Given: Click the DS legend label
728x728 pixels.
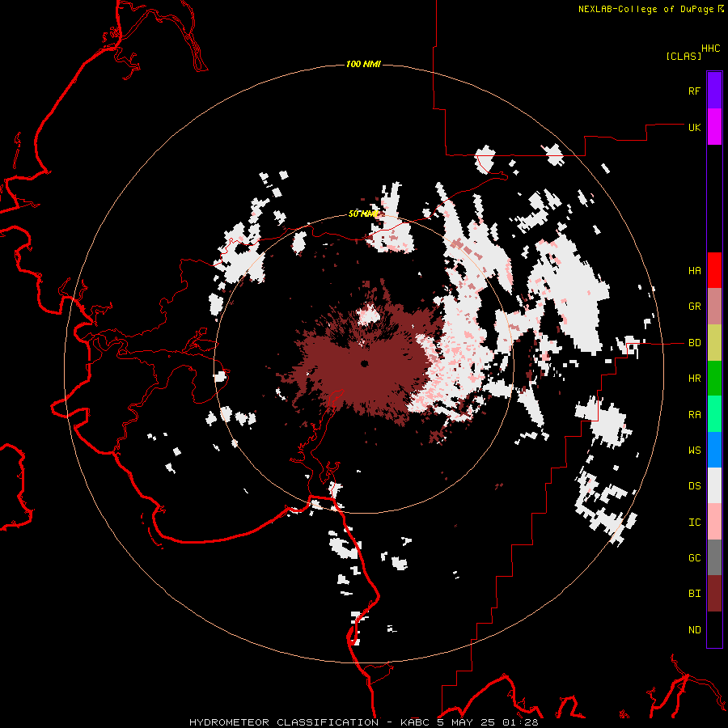Looking at the screenshot, I should coord(694,486).
